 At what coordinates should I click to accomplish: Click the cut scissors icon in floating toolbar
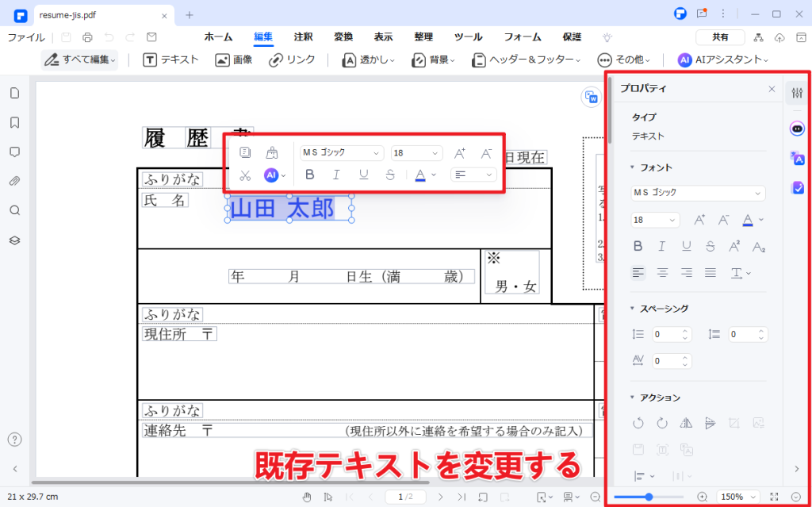(245, 175)
